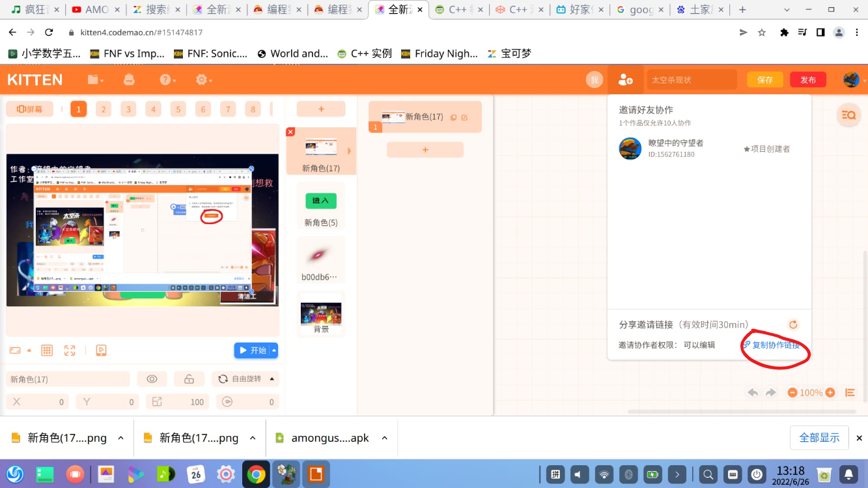Bookmark this page with the star icon
The width and height of the screenshot is (868, 488).
point(762,33)
